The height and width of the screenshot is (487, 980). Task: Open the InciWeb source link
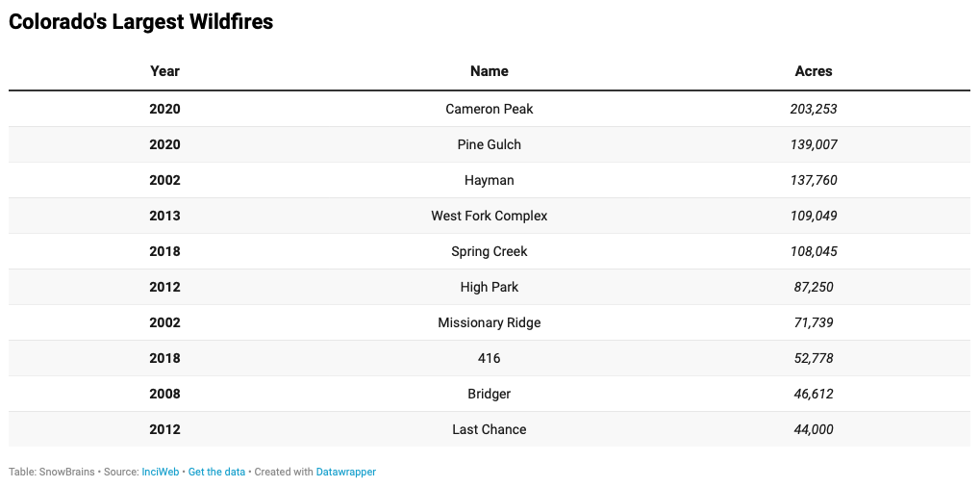tap(161, 472)
